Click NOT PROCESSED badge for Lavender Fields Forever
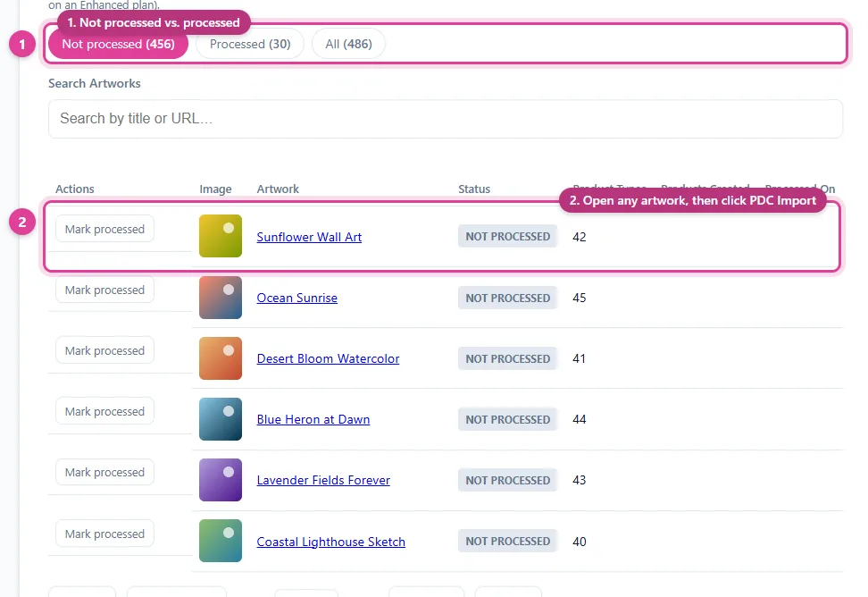The height and width of the screenshot is (597, 868). (x=507, y=480)
